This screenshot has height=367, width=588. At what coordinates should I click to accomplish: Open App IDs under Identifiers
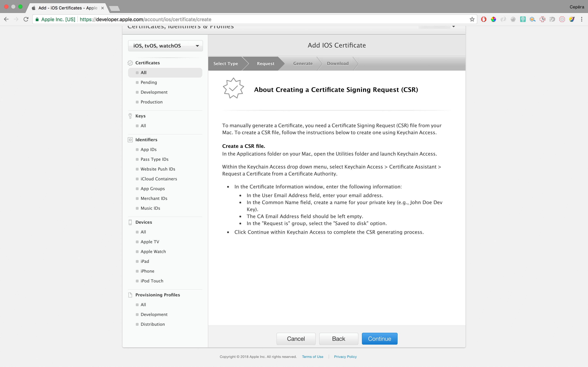click(x=148, y=150)
